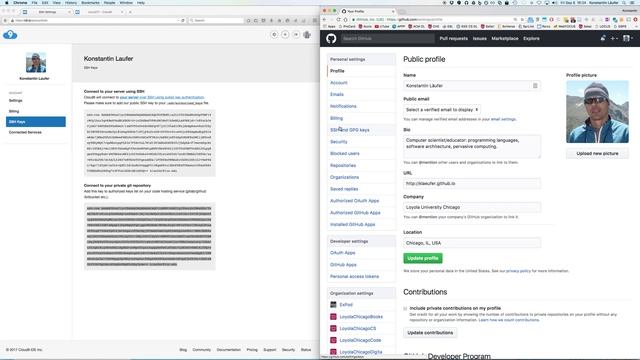This screenshot has height=360, width=640.
Task: Click the URL input field
Action: tap(472, 184)
